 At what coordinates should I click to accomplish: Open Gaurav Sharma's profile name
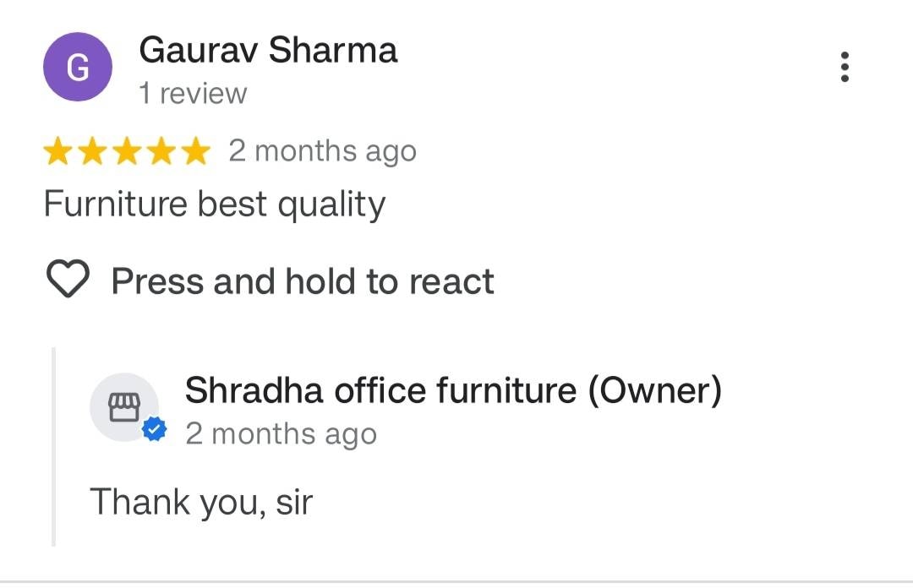tap(268, 51)
